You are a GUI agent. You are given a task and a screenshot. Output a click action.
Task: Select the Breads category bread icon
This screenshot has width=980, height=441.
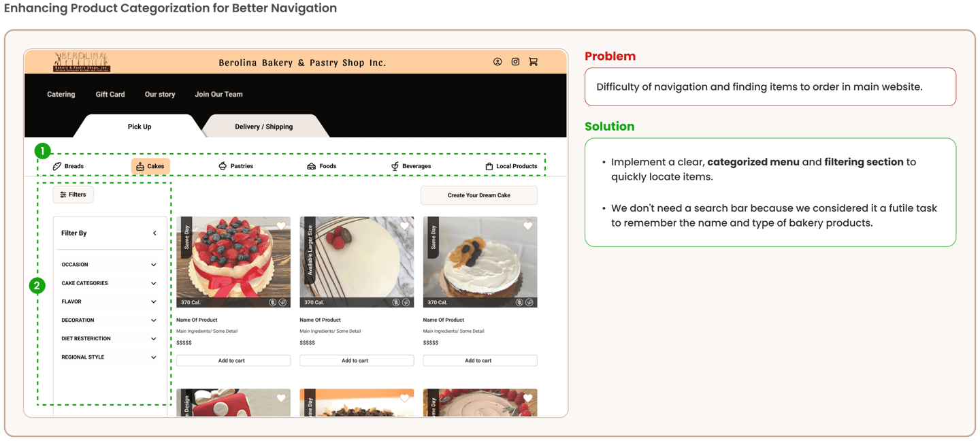coord(57,166)
